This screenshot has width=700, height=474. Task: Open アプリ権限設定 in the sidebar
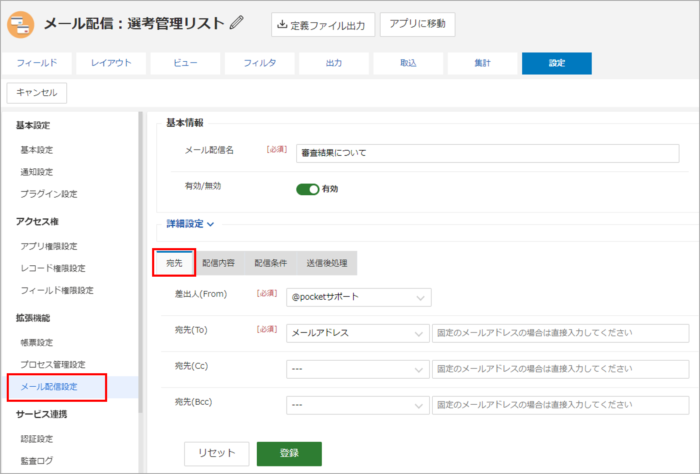pos(49,246)
